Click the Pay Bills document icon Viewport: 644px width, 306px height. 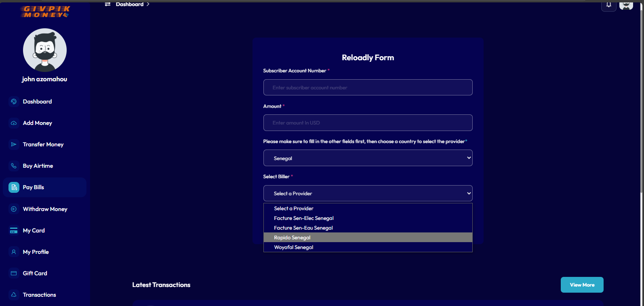click(x=14, y=187)
